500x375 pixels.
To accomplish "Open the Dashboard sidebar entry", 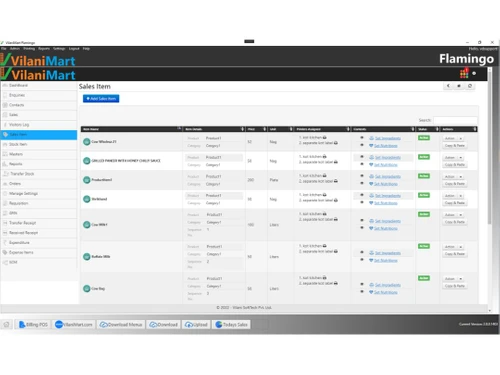I will point(39,86).
